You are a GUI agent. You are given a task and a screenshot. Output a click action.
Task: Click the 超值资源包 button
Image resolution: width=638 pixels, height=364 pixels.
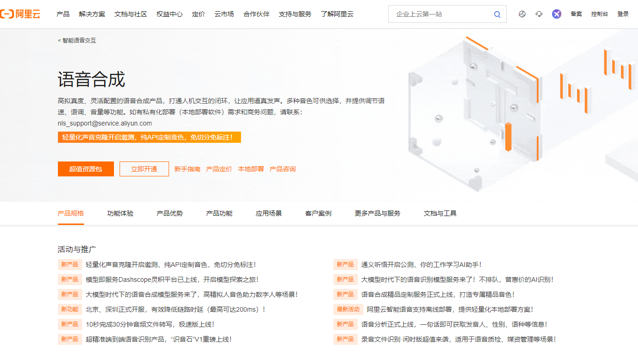click(86, 169)
